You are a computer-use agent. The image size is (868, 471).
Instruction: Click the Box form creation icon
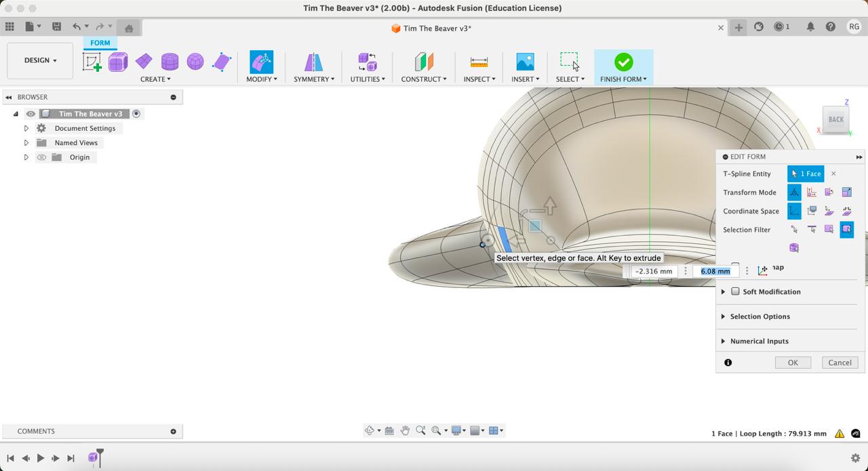pyautogui.click(x=118, y=62)
